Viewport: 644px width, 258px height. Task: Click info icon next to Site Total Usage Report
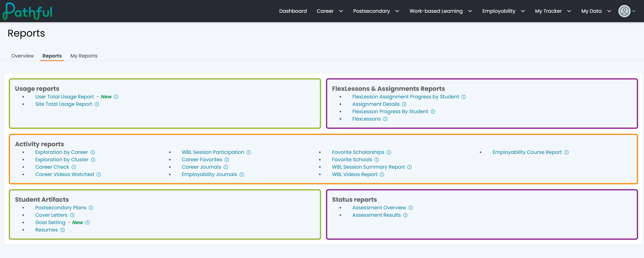(x=97, y=104)
